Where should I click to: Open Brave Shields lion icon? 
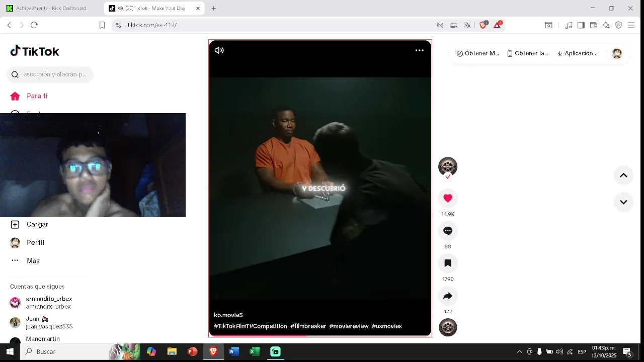[483, 25]
